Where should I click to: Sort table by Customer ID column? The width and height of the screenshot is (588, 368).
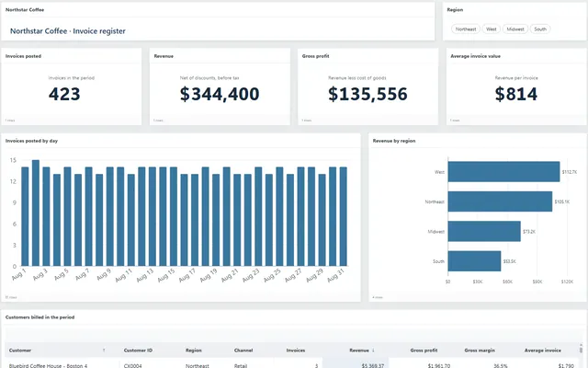138,351
